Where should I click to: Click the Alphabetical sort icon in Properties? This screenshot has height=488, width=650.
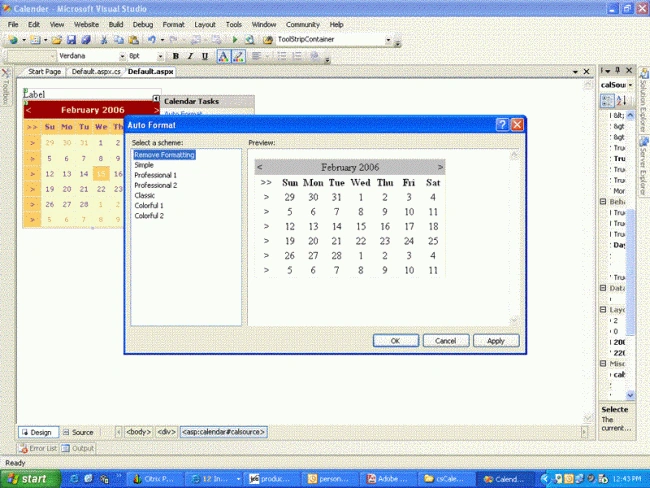(621, 100)
